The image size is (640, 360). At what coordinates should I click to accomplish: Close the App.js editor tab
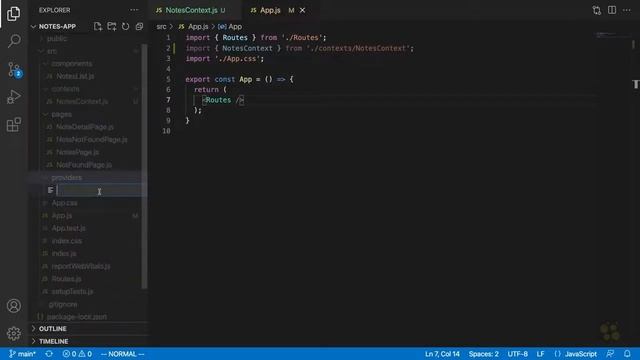coord(302,10)
